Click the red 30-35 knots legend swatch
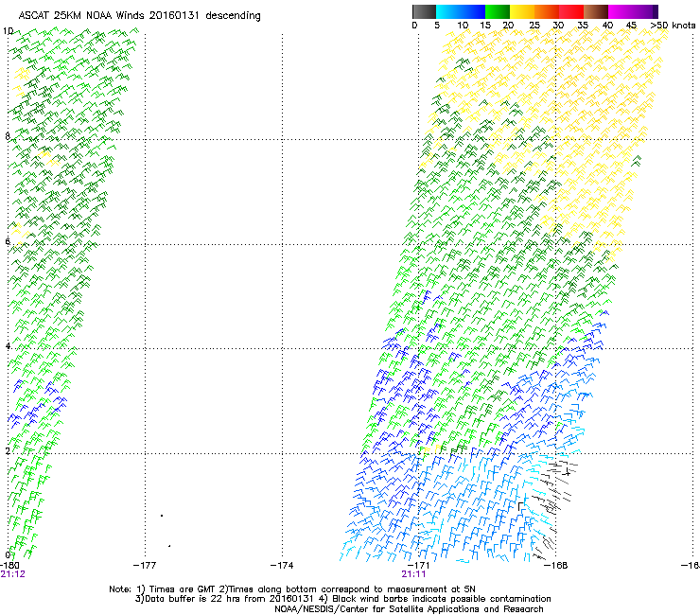Screen dimensions: 700x615 click(571, 11)
